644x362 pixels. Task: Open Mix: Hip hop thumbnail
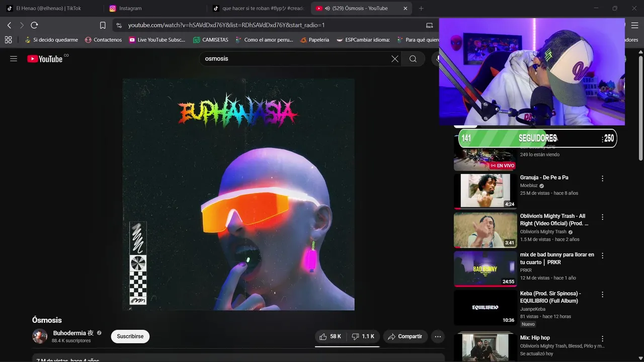point(485,346)
